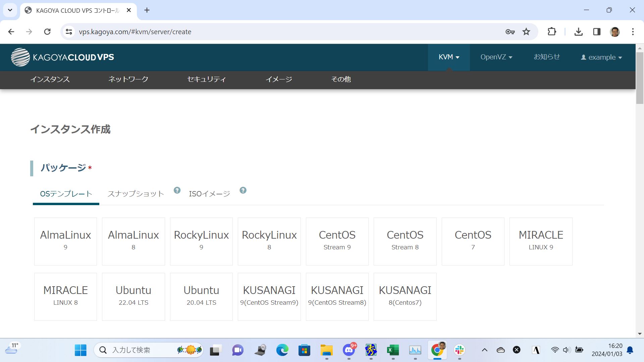Screen dimensions: 644x362
Task: Click the help icon next to ISOイメージ
Action: click(243, 190)
